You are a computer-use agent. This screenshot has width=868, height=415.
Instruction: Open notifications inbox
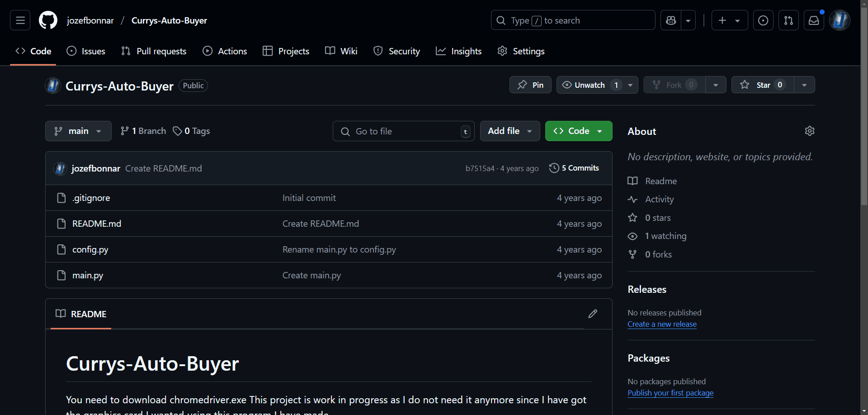[x=814, y=20]
